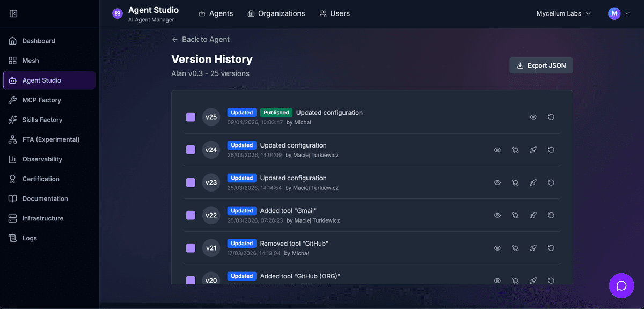Switch to the Organizations section
Screen dimensions: 644x309
pyautogui.click(x=276, y=13)
